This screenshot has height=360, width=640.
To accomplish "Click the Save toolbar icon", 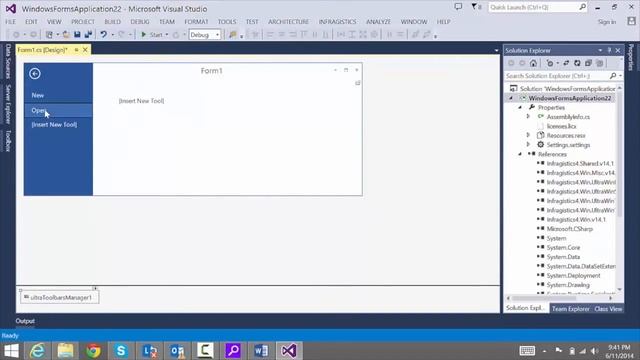I will 77,35.
